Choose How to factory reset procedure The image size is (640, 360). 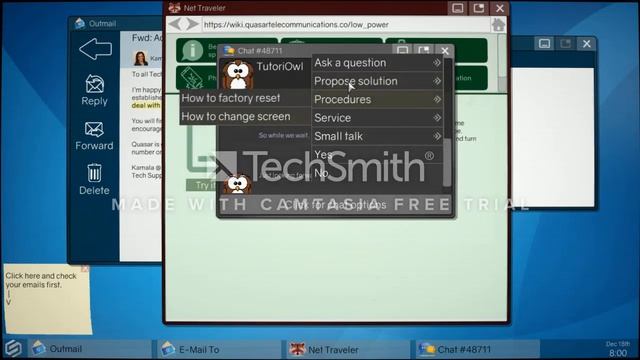[245, 98]
